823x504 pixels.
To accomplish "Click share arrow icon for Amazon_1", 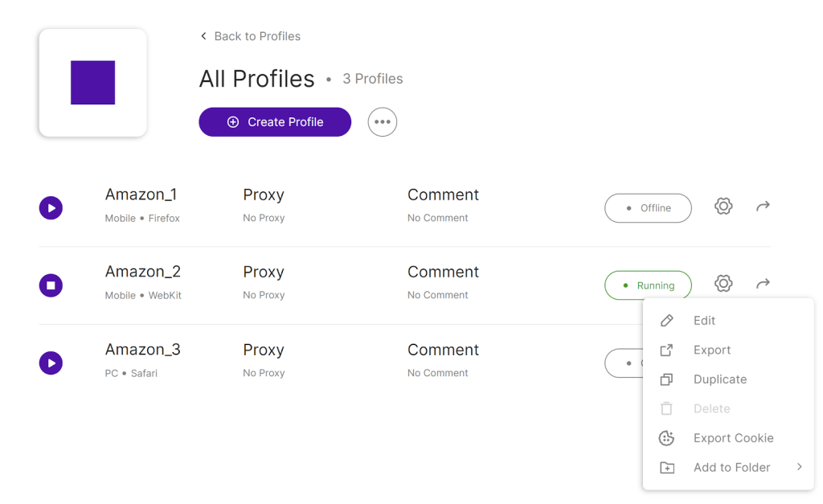I will [x=763, y=206].
